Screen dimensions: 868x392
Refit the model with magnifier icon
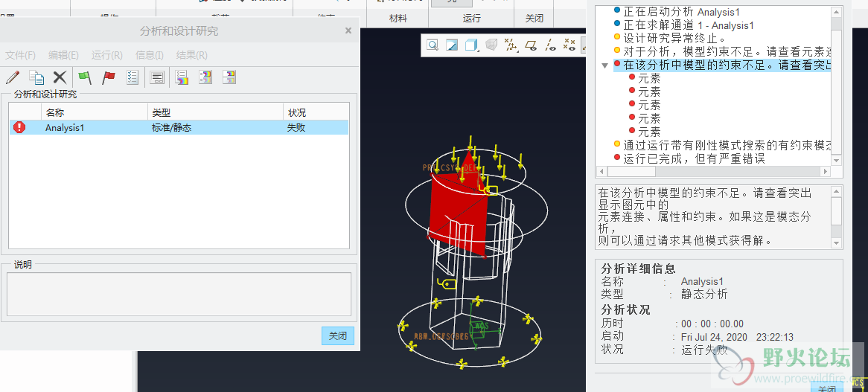433,45
